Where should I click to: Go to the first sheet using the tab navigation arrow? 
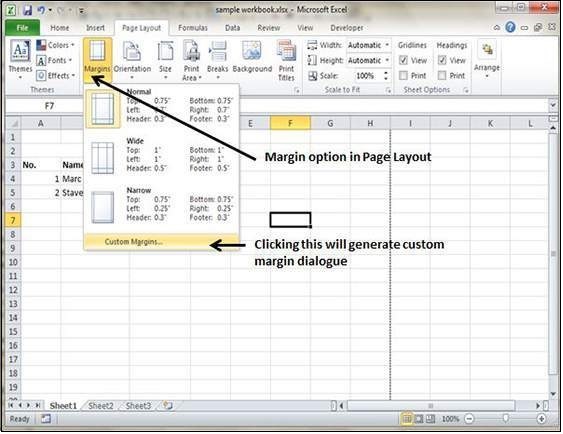coord(11,406)
